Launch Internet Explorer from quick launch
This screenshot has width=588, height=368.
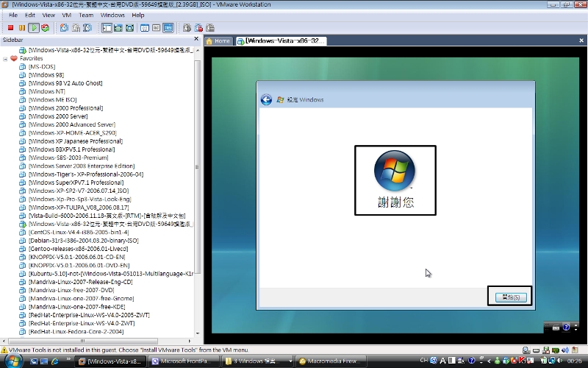55,361
